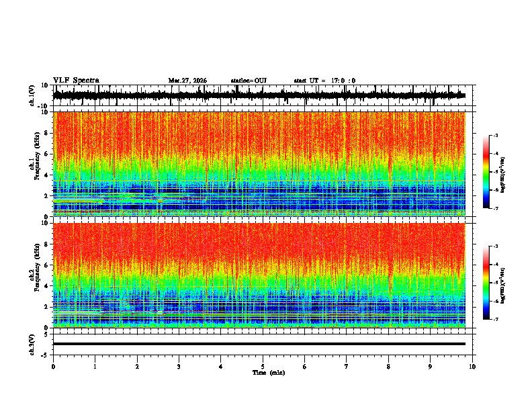Click time axis tick label "3"
The image size is (532, 411).
(179, 367)
